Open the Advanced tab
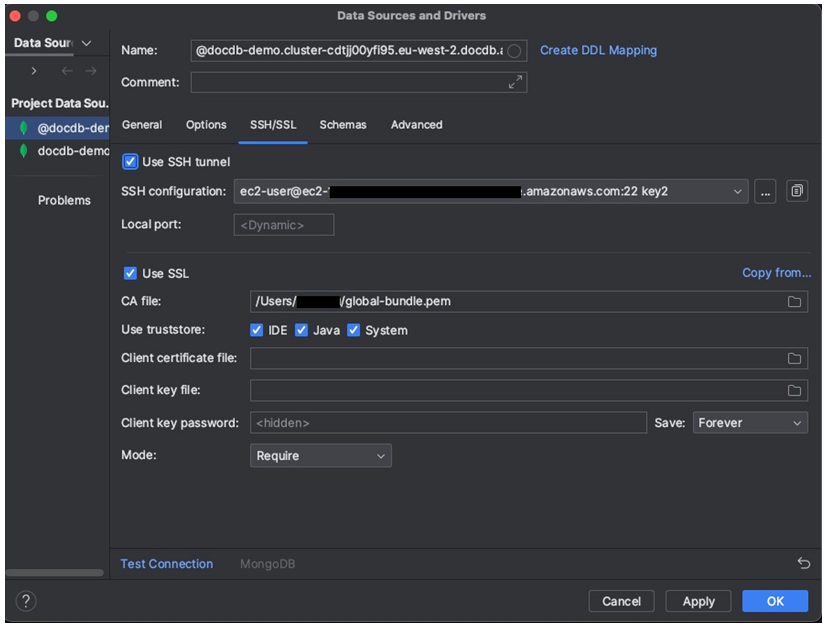The image size is (826, 626). pyautogui.click(x=416, y=124)
